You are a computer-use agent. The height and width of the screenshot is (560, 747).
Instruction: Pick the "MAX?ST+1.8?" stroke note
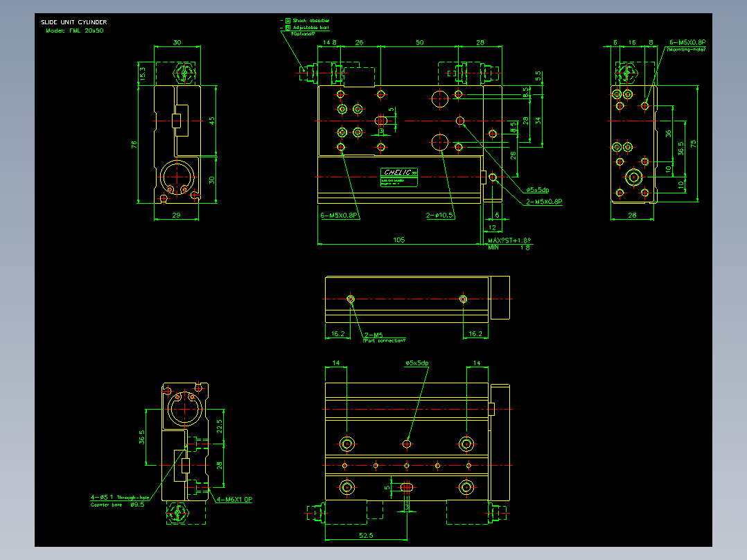point(509,240)
